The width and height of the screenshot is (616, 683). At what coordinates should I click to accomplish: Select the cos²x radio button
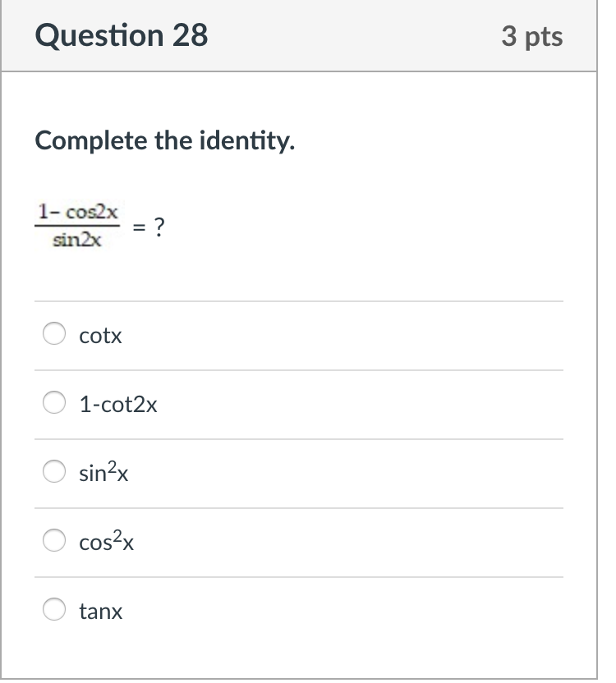click(x=53, y=541)
